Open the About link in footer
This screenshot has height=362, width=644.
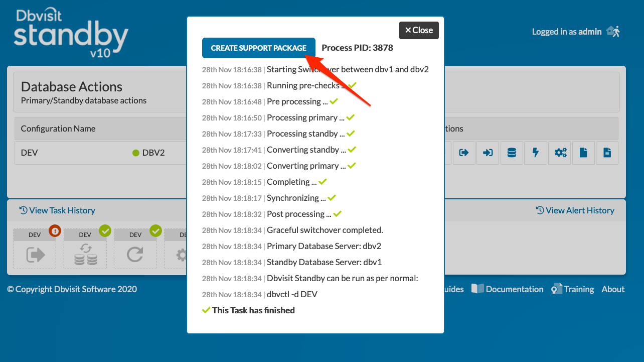pos(613,289)
